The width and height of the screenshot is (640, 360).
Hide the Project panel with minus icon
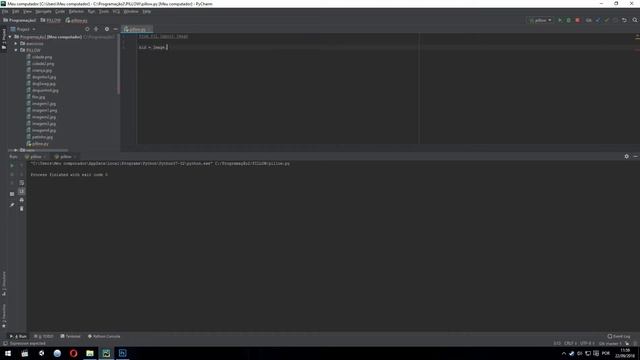[116, 29]
